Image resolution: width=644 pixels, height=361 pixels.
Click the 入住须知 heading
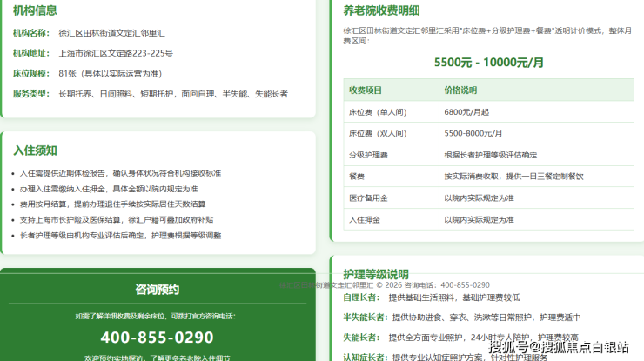pyautogui.click(x=36, y=150)
